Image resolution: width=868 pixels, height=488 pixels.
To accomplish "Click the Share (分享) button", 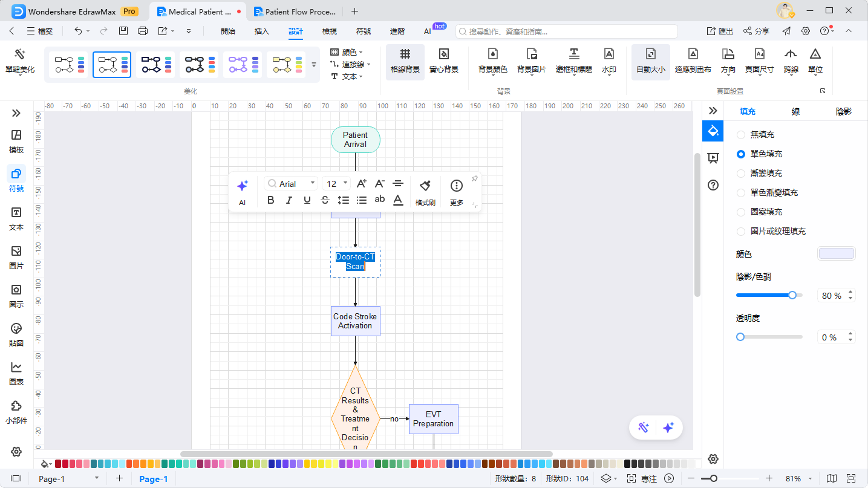I will 756,31.
